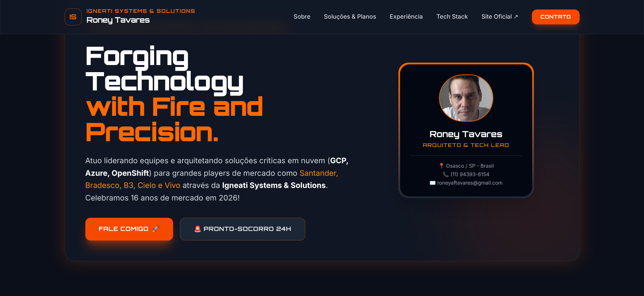Click the phone icon beside (11) 94393-6154

[446, 174]
